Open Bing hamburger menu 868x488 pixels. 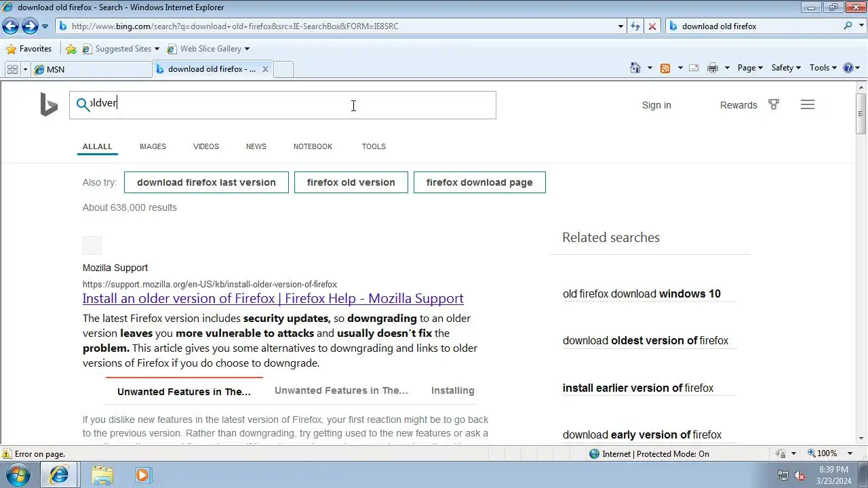pyautogui.click(x=807, y=104)
